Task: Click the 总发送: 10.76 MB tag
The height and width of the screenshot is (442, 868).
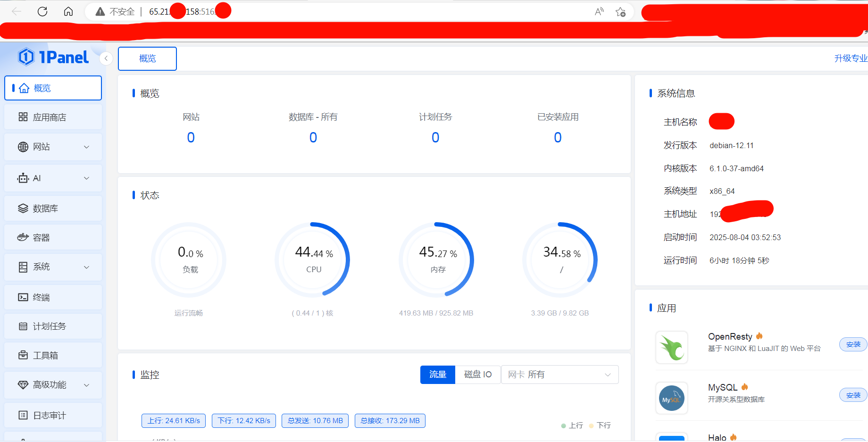Action: [x=315, y=421]
